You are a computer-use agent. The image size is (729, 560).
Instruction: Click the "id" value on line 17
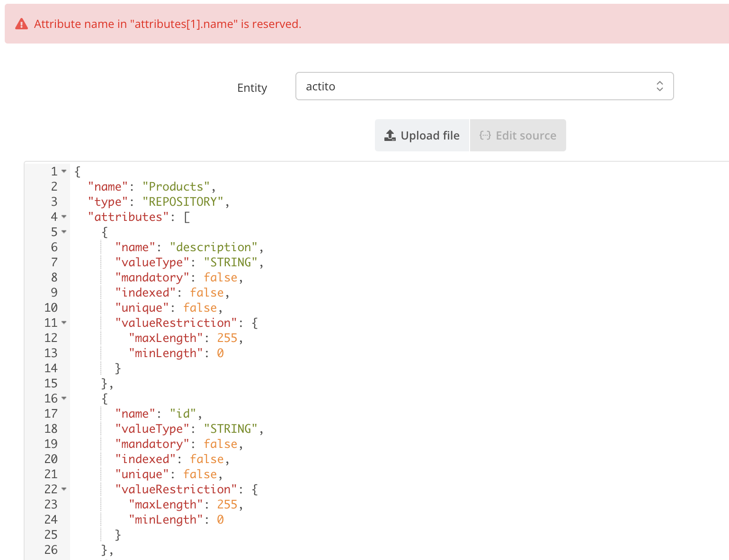[x=183, y=414]
